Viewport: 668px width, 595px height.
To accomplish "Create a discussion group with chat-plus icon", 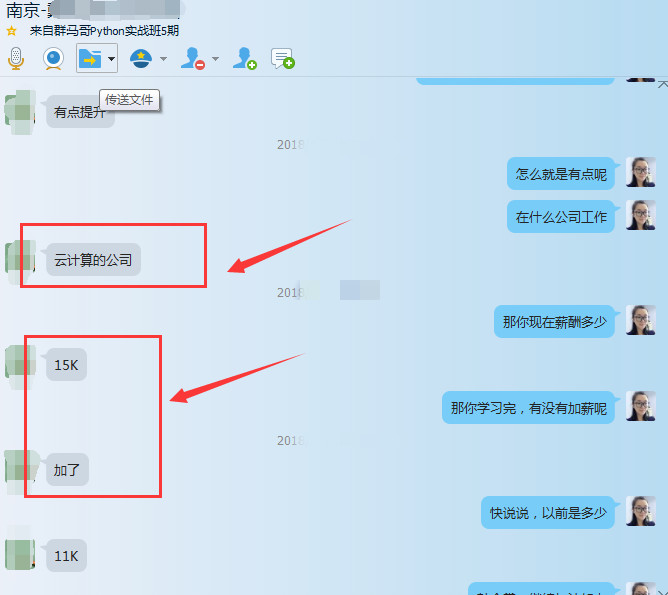I will pyautogui.click(x=282, y=59).
